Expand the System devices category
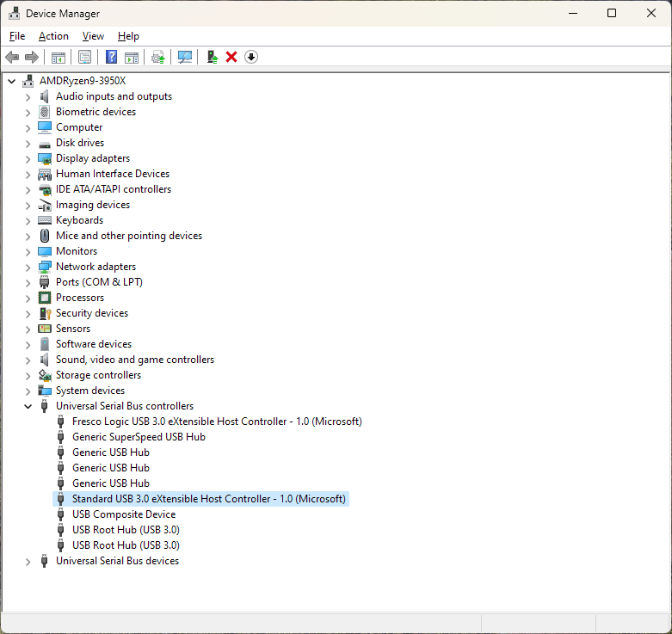The width and height of the screenshot is (672, 634). coord(28,391)
